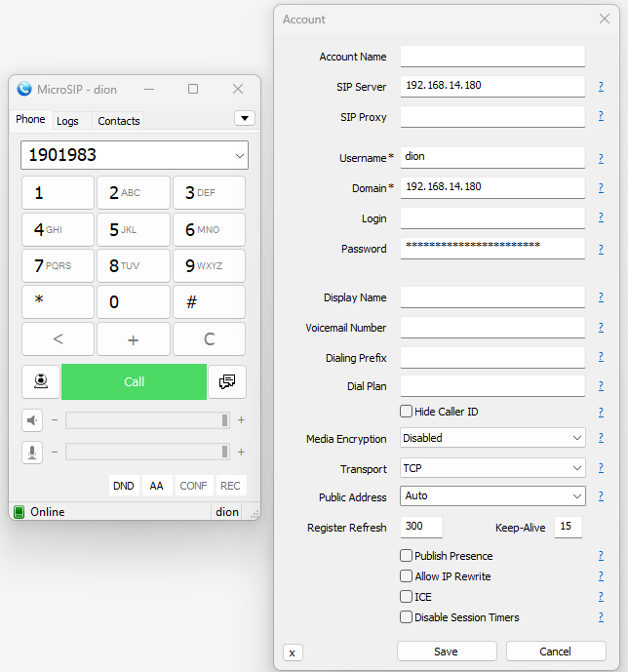
Task: Enable the Hide Caller ID checkbox
Action: pos(407,412)
